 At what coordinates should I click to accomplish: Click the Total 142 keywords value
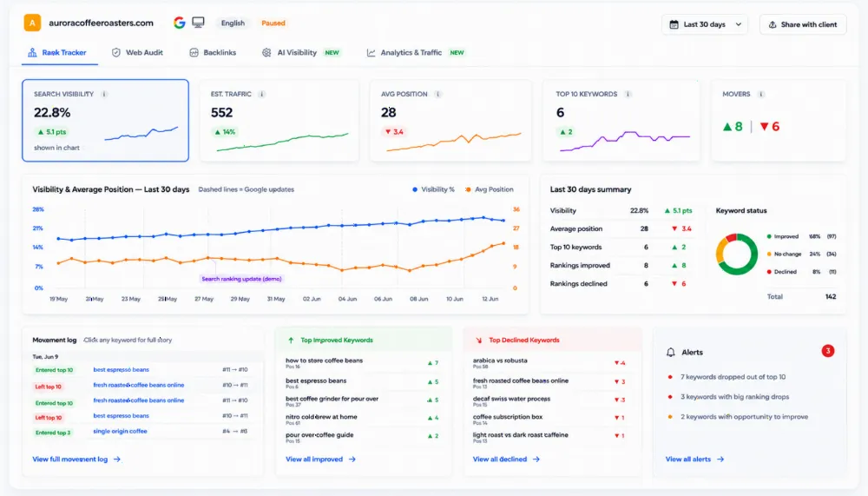pyautogui.click(x=831, y=297)
